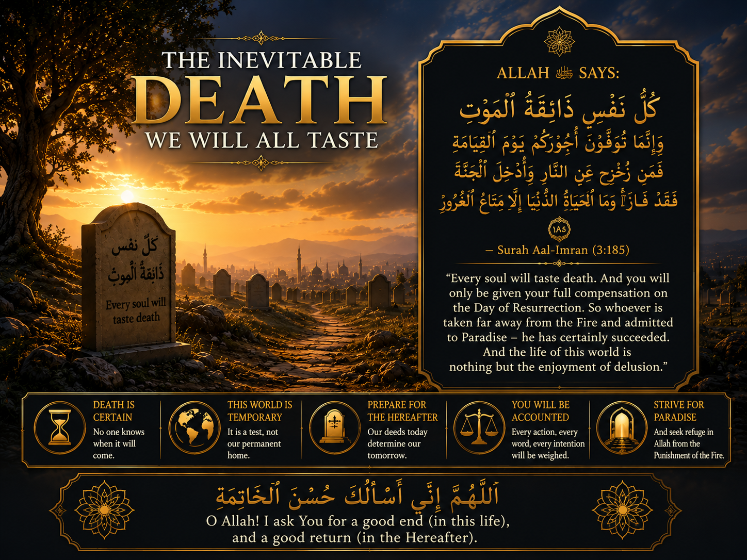
Task: Click the Arabic line starting 'فَمَن زُحْزِحَ'
Action: click(x=559, y=172)
